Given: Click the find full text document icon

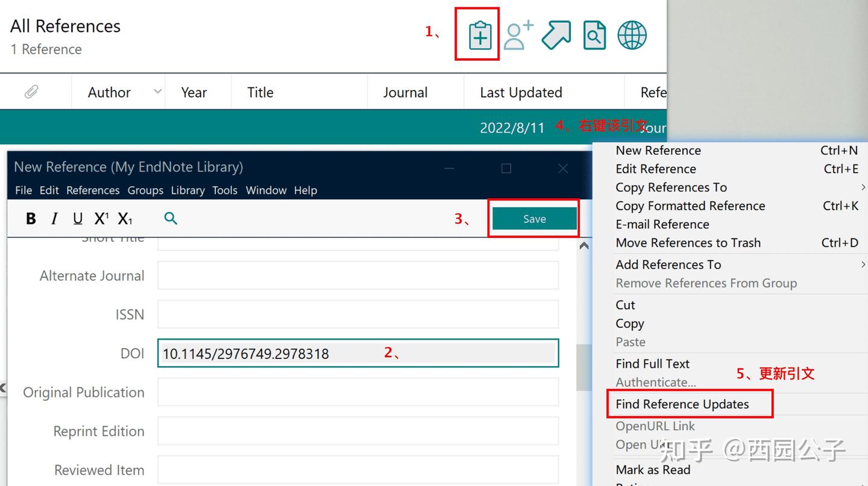Looking at the screenshot, I should click(x=594, y=36).
